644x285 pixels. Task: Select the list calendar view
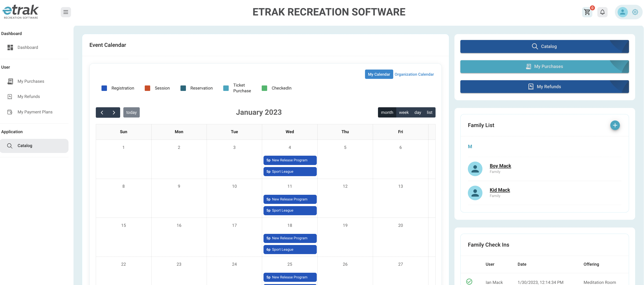(429, 112)
